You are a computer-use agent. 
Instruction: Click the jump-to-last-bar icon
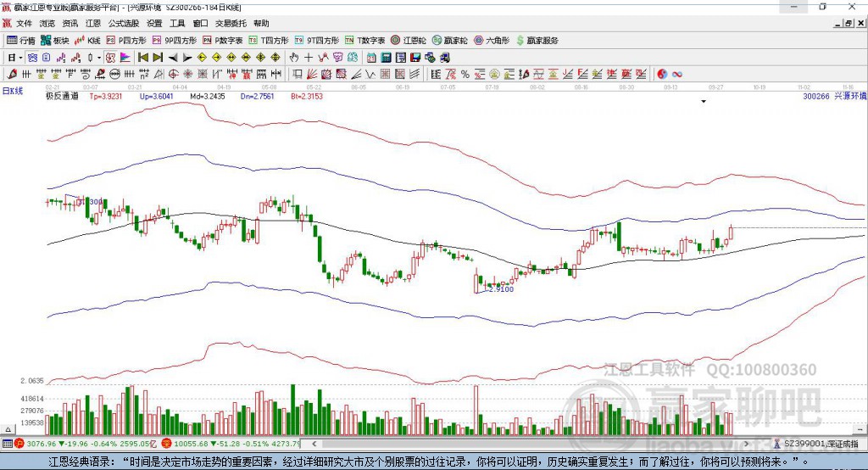[158, 58]
